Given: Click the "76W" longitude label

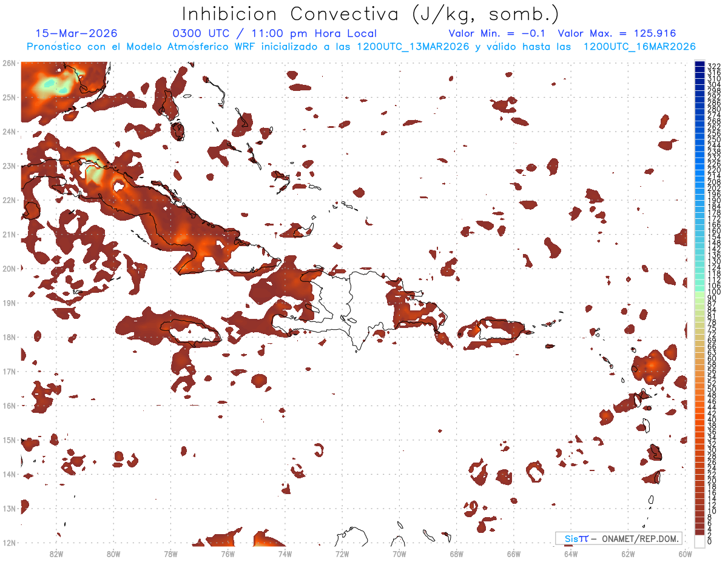Looking at the screenshot, I should click(228, 554).
